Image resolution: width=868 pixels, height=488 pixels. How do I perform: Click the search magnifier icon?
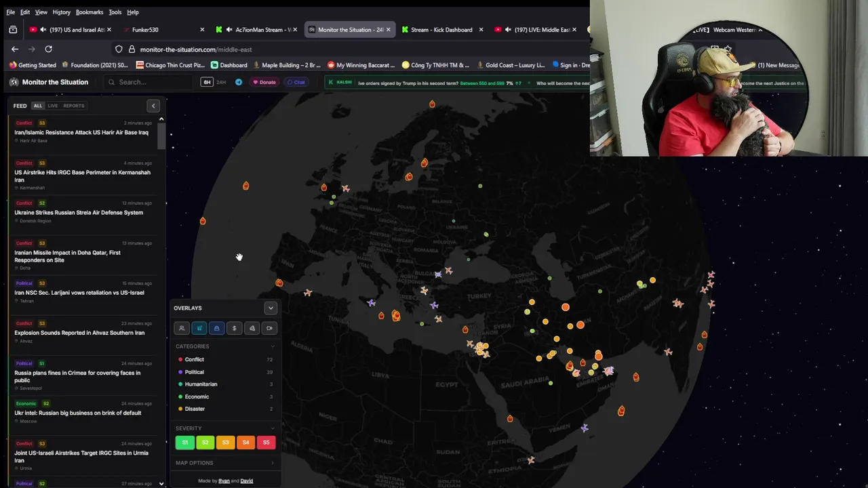(112, 82)
